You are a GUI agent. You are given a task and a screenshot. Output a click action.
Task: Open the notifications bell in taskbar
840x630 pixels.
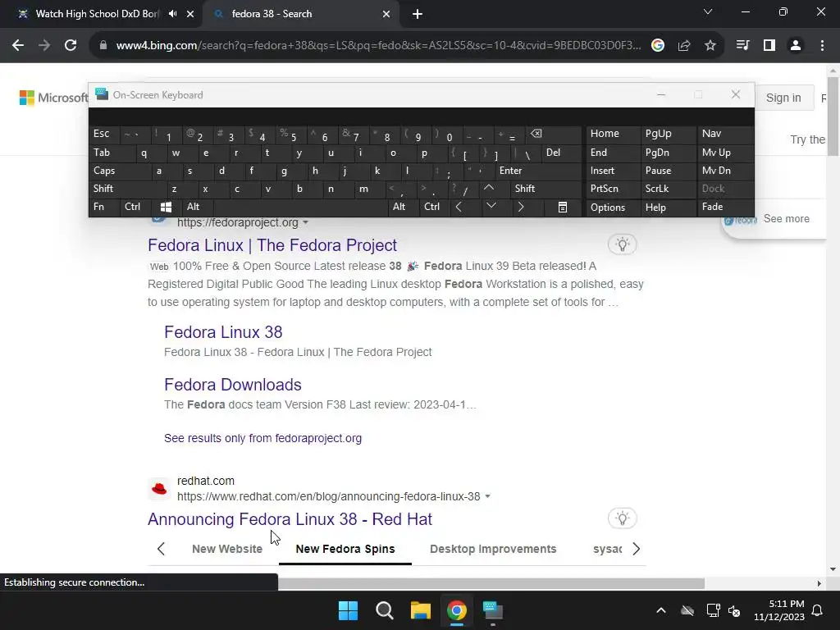818,610
